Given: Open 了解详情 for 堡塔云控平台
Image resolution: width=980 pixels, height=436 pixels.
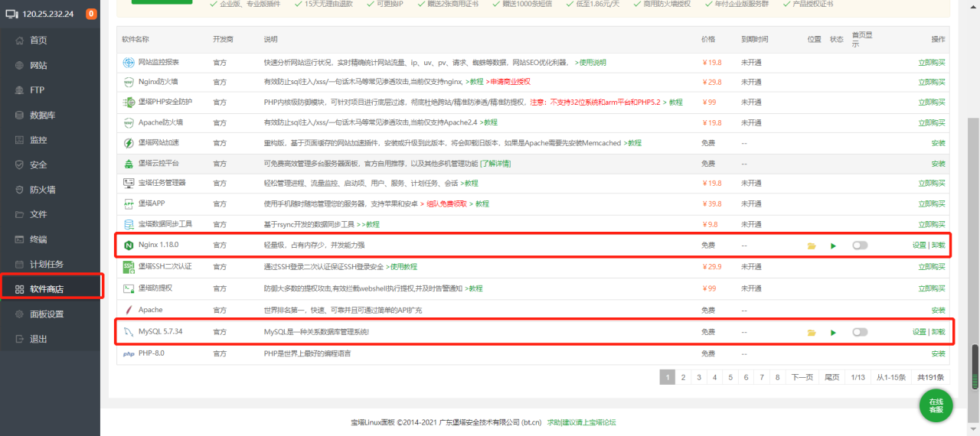Looking at the screenshot, I should click(495, 164).
